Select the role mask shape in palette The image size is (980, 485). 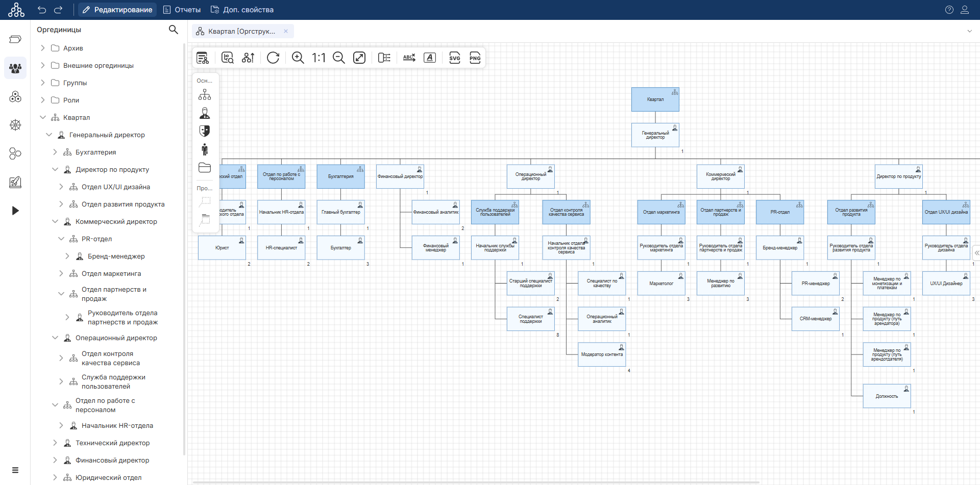click(205, 131)
